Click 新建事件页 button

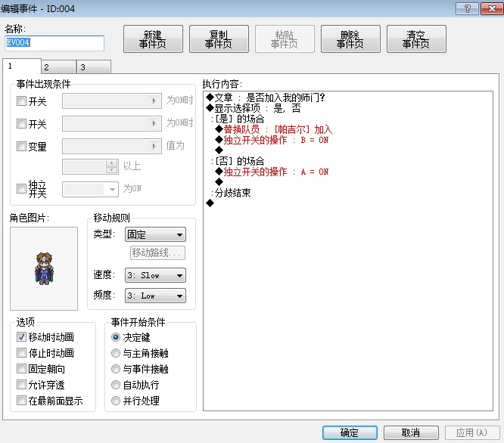153,39
